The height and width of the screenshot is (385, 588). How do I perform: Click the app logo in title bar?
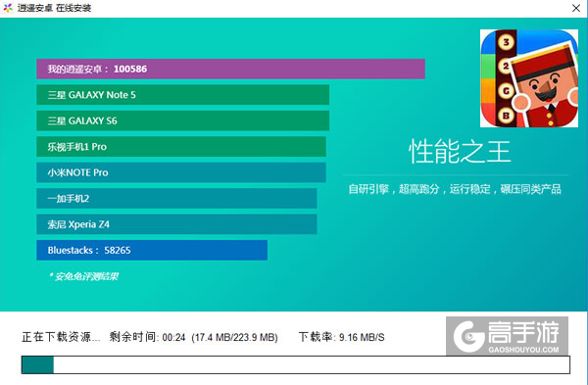[8, 8]
